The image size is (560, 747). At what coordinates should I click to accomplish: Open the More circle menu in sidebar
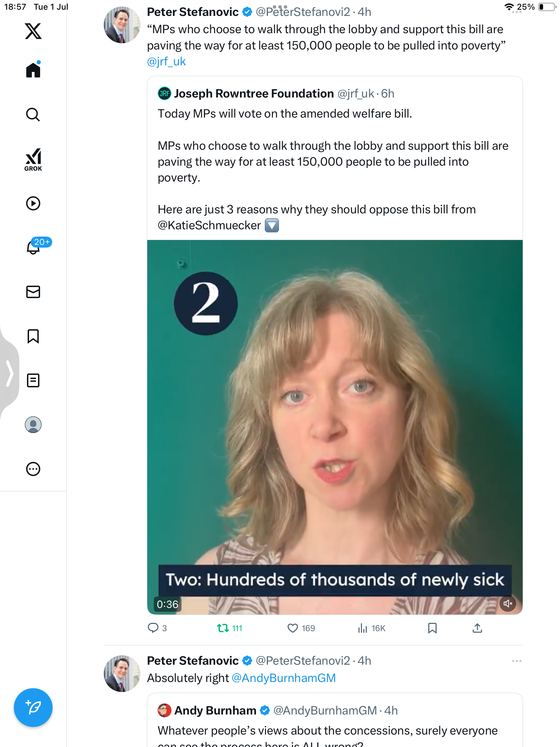coord(33,469)
